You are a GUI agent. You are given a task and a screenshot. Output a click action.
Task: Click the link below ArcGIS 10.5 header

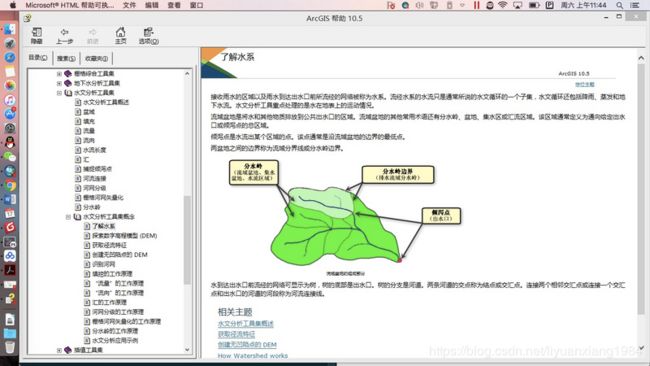coord(585,85)
